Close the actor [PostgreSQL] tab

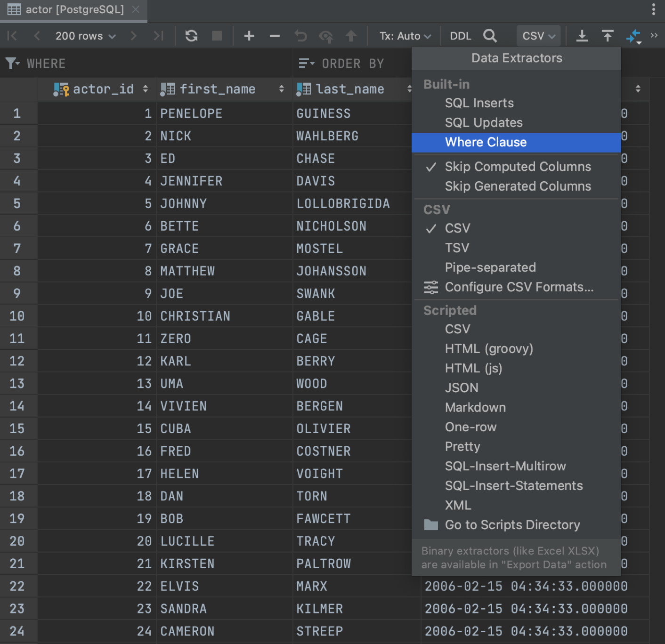tap(136, 9)
